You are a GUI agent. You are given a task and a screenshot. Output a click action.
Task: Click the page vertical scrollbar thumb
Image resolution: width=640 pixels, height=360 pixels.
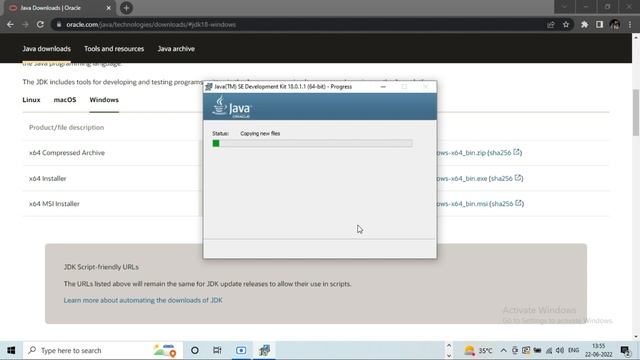(636, 112)
